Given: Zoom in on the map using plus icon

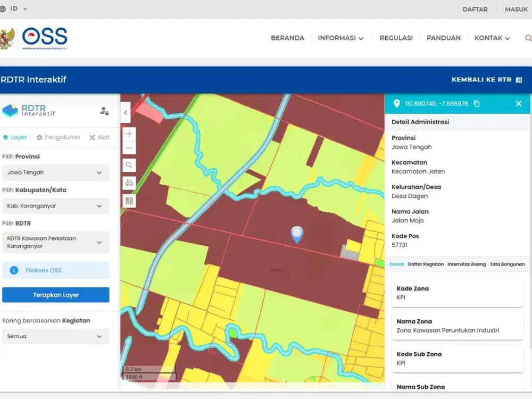Looking at the screenshot, I should coord(129,134).
